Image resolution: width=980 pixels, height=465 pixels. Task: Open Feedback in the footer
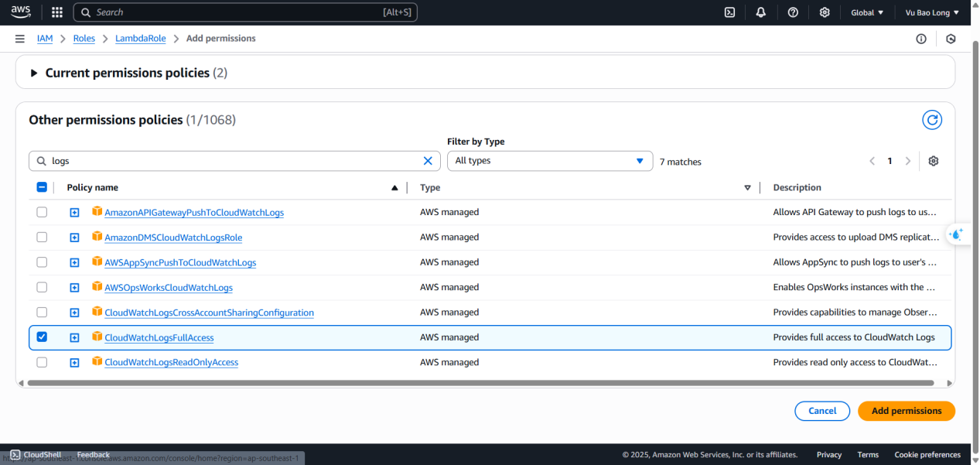[x=94, y=455]
